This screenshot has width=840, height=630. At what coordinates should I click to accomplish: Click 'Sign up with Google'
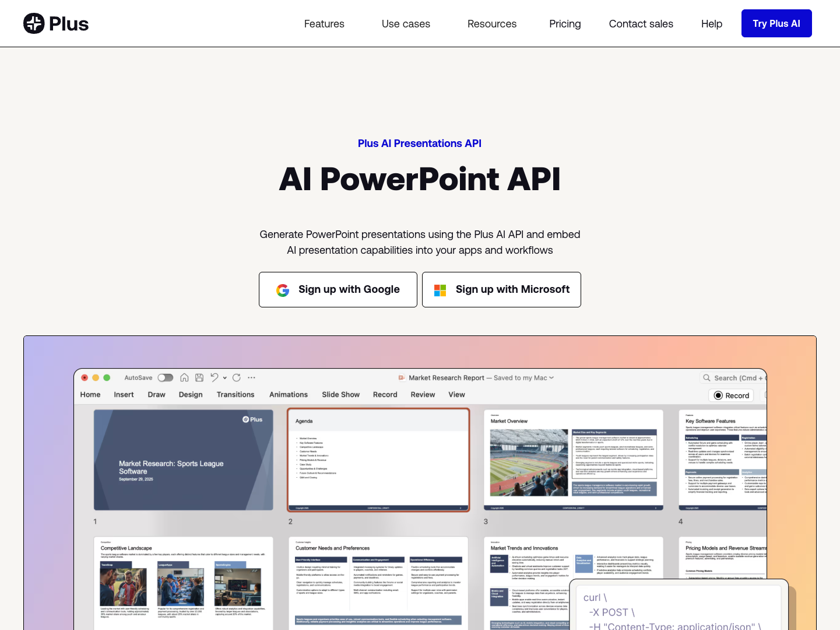338,289
